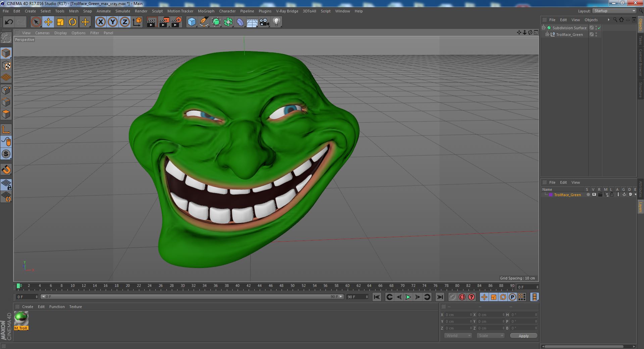Add a light object
The height and width of the screenshot is (349, 644).
[277, 22]
